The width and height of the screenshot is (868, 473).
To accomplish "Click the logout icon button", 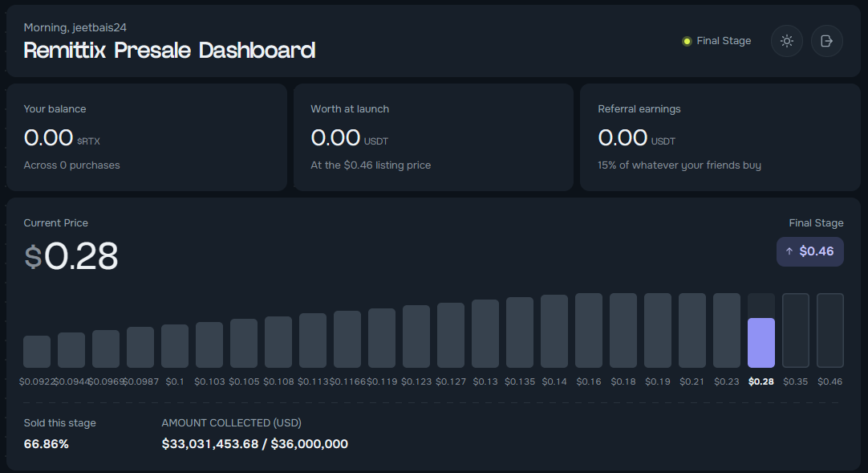I will [x=826, y=41].
